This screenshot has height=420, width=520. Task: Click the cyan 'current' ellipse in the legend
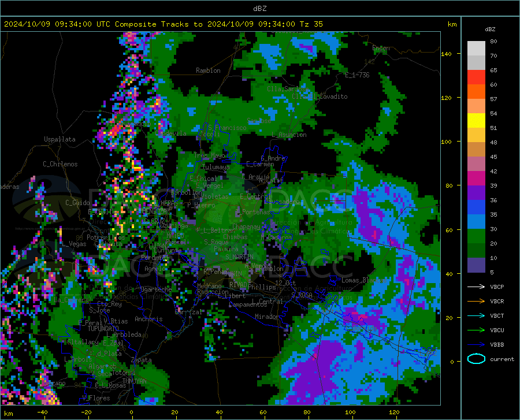pyautogui.click(x=476, y=359)
